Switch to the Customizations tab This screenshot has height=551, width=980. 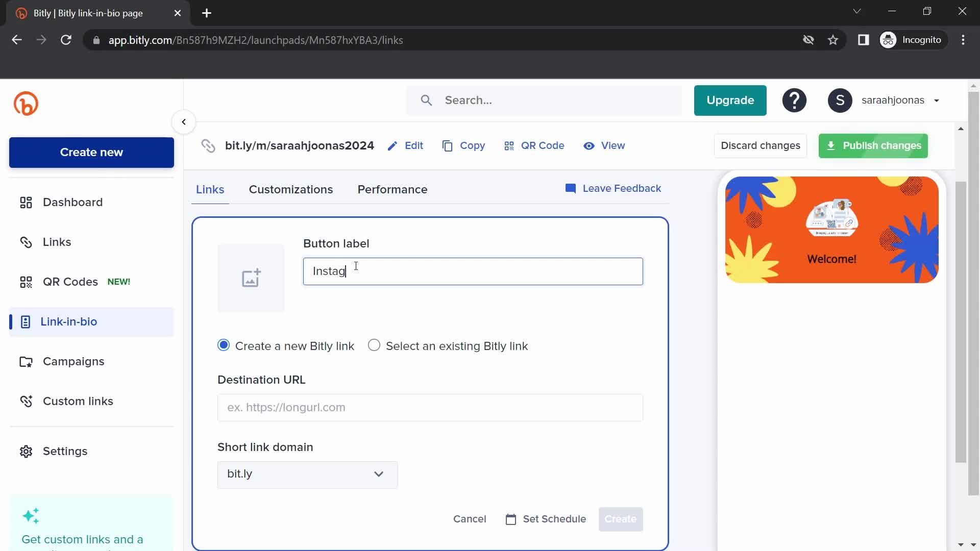[291, 190]
